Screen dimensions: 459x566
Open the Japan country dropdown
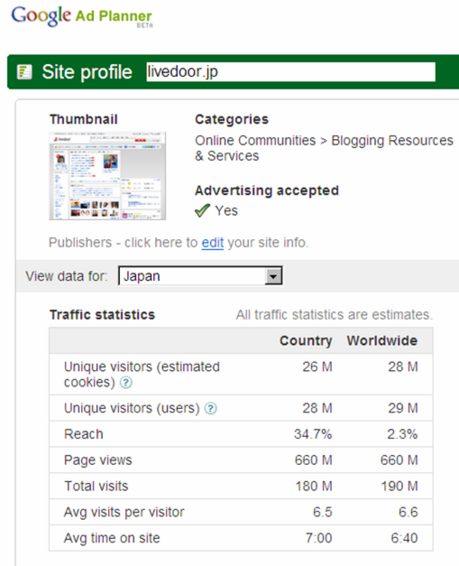[200, 276]
